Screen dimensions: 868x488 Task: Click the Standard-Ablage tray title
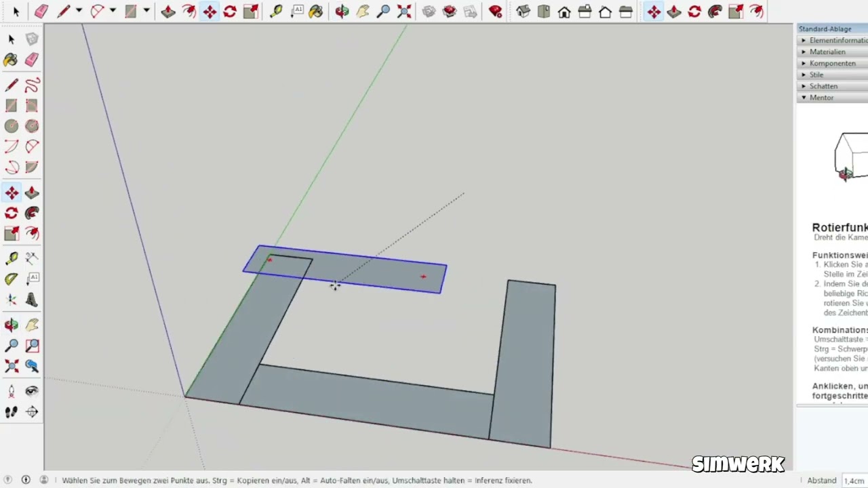click(825, 29)
